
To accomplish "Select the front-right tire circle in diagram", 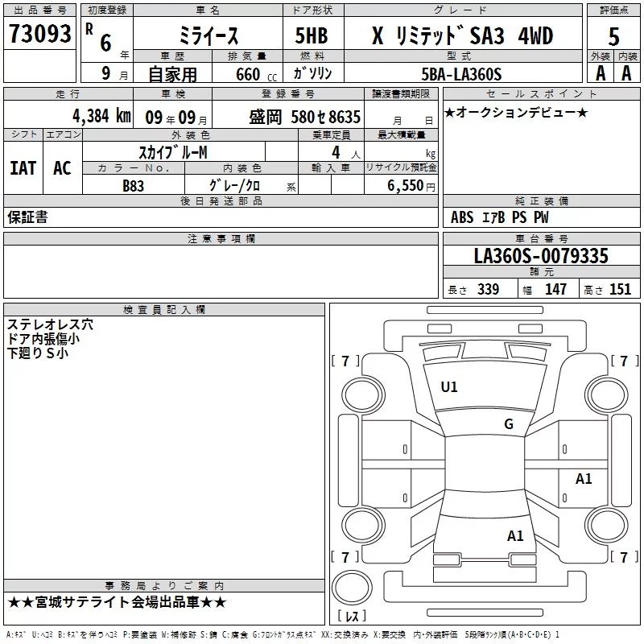I will click(x=605, y=394).
